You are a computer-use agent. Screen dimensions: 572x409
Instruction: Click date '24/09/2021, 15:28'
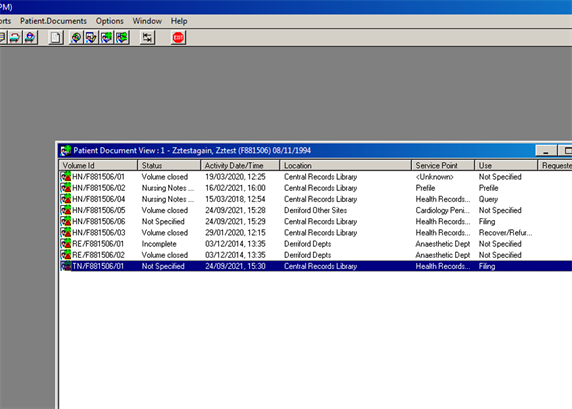(235, 210)
